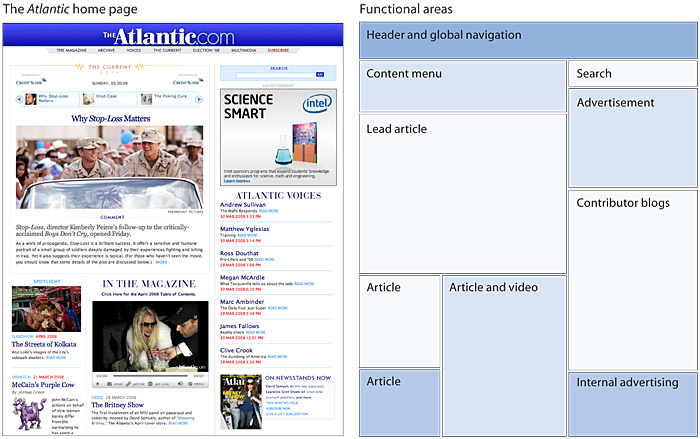Screen dimensions: 700x439
Task: Open The Streets of Kolkata article
Action: pos(44,344)
